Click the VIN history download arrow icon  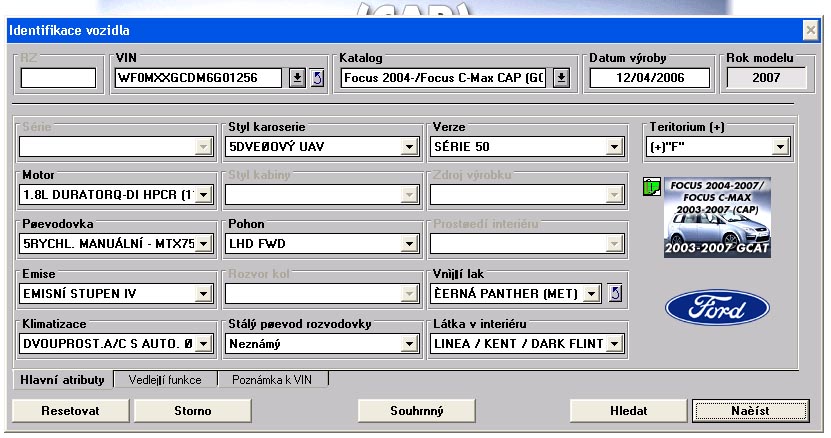[296, 78]
